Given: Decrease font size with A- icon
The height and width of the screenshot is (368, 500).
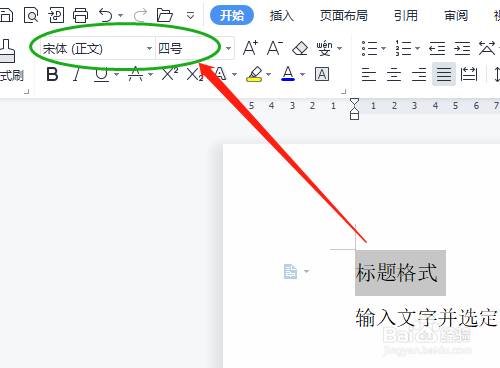Looking at the screenshot, I should click(x=275, y=48).
